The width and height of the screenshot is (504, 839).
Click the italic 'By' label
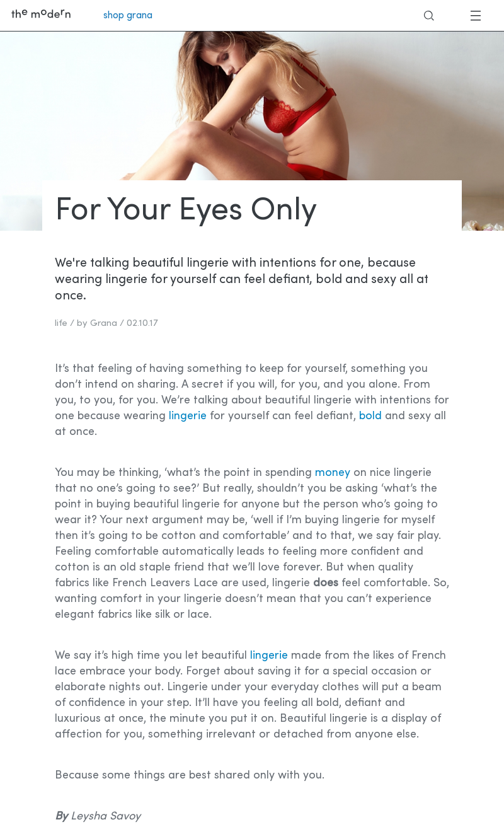[x=61, y=816]
